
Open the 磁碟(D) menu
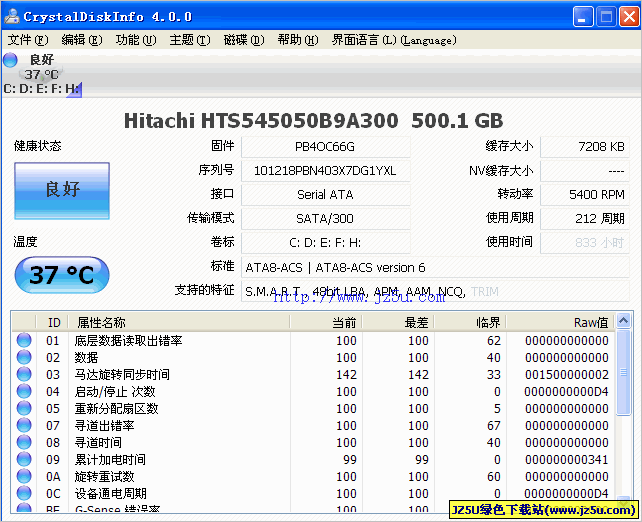point(244,40)
